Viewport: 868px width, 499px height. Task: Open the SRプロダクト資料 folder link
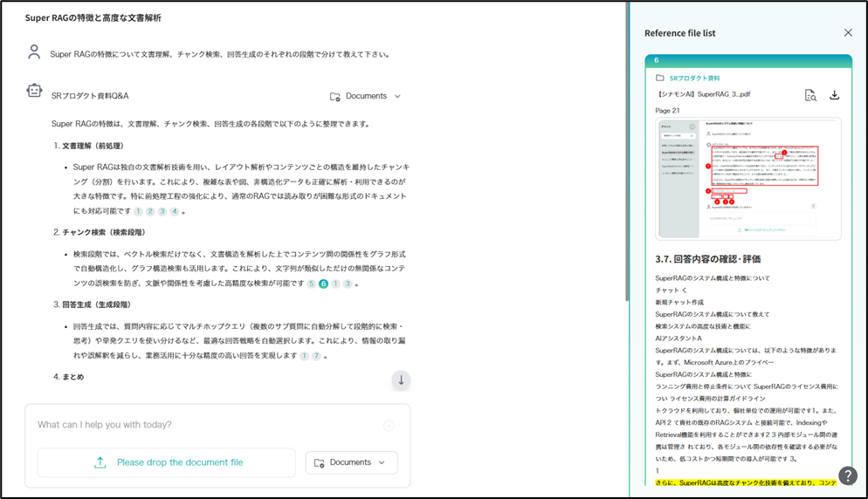coord(694,78)
